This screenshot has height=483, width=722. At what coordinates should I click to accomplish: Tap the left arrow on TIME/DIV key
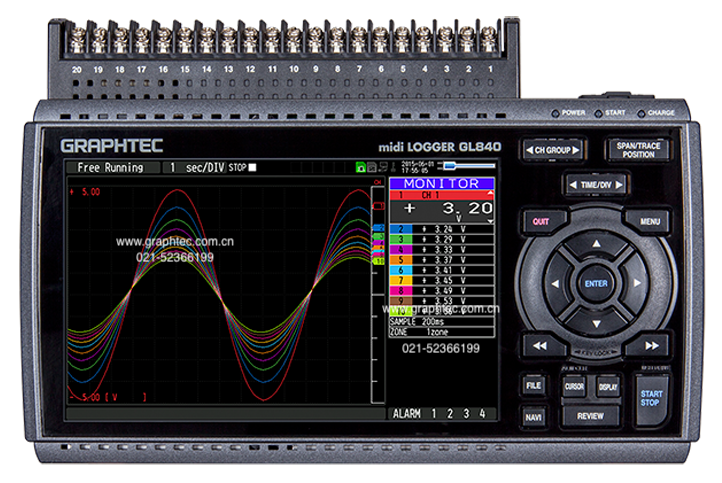[x=573, y=185]
